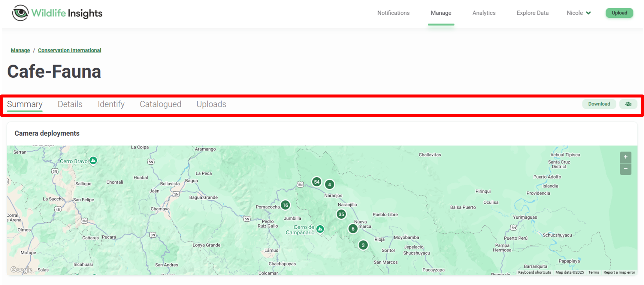The image size is (644, 285).
Task: Click the 54 camera cluster marker
Action: (316, 182)
